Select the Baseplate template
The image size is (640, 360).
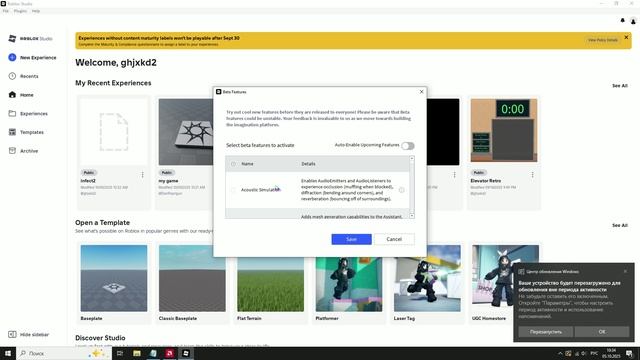pos(114,278)
